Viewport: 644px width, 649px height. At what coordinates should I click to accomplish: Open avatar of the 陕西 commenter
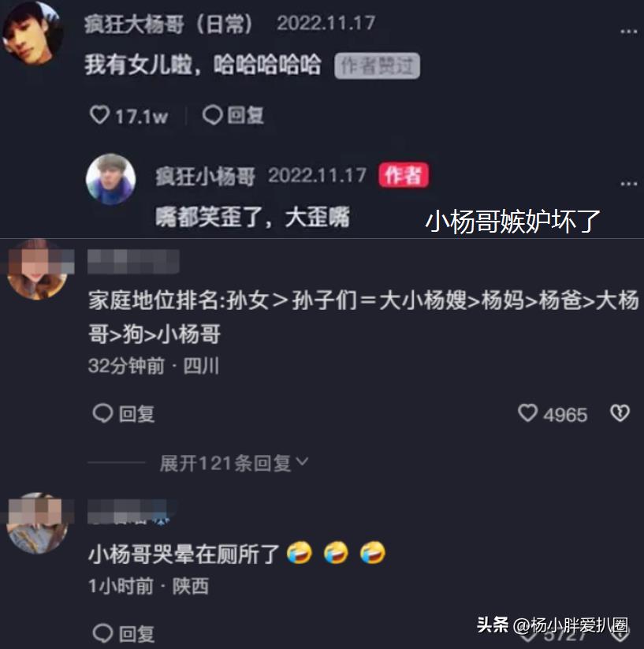(x=38, y=523)
